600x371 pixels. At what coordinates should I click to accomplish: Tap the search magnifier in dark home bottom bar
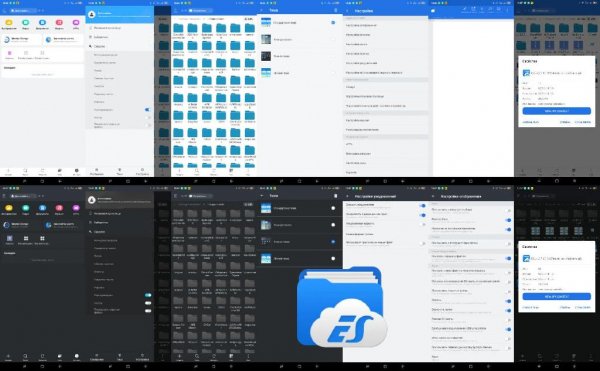pos(25,356)
